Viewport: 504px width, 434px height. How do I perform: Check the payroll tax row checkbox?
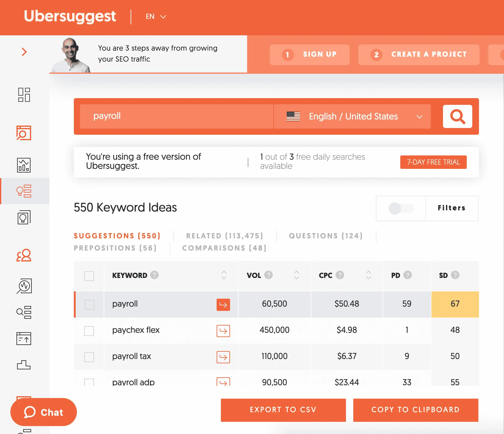pyautogui.click(x=89, y=357)
